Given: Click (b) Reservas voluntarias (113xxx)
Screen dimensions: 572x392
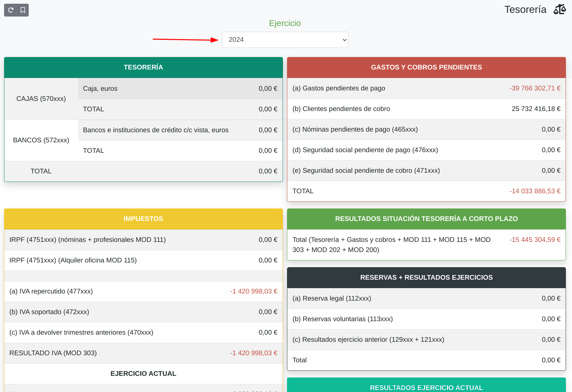Looking at the screenshot, I should pyautogui.click(x=342, y=319).
